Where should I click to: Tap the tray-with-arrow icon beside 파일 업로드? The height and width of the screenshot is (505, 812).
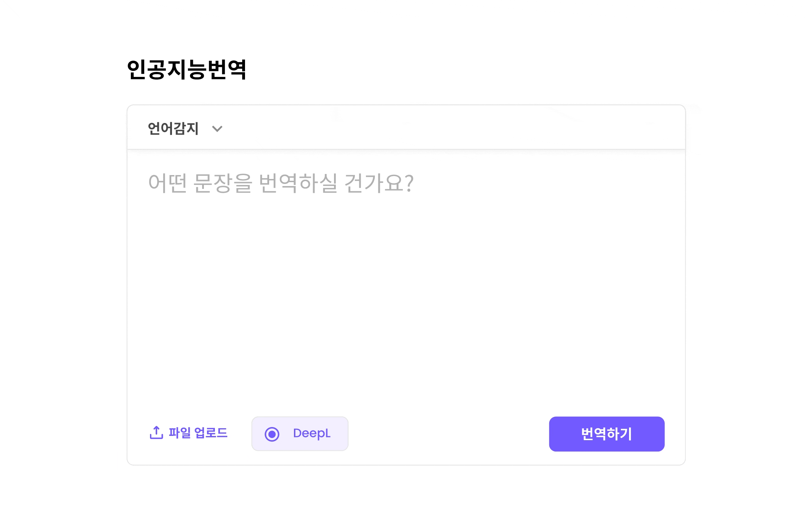[x=156, y=433]
